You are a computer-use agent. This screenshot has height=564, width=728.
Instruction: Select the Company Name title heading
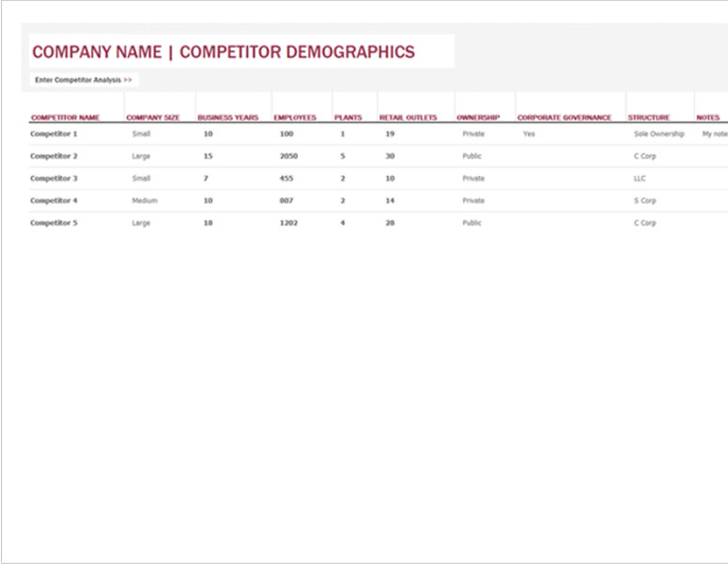tap(223, 52)
